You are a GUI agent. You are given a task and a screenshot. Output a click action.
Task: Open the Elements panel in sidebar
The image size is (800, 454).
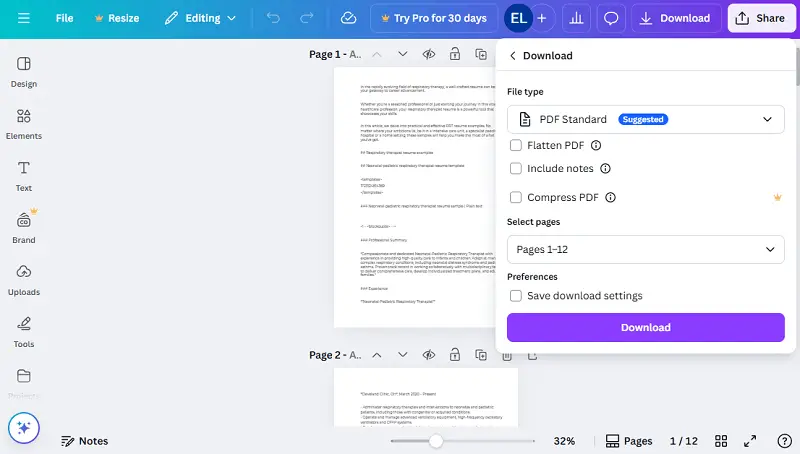pos(24,124)
